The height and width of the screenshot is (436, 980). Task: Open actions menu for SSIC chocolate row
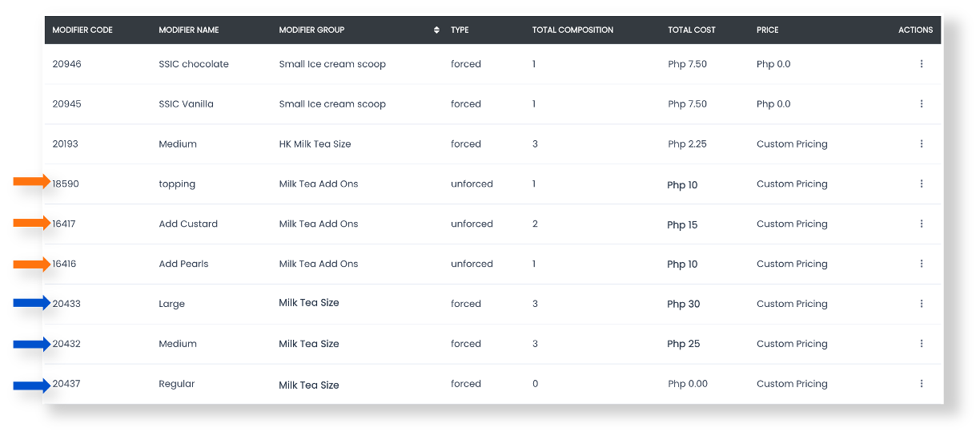(922, 64)
